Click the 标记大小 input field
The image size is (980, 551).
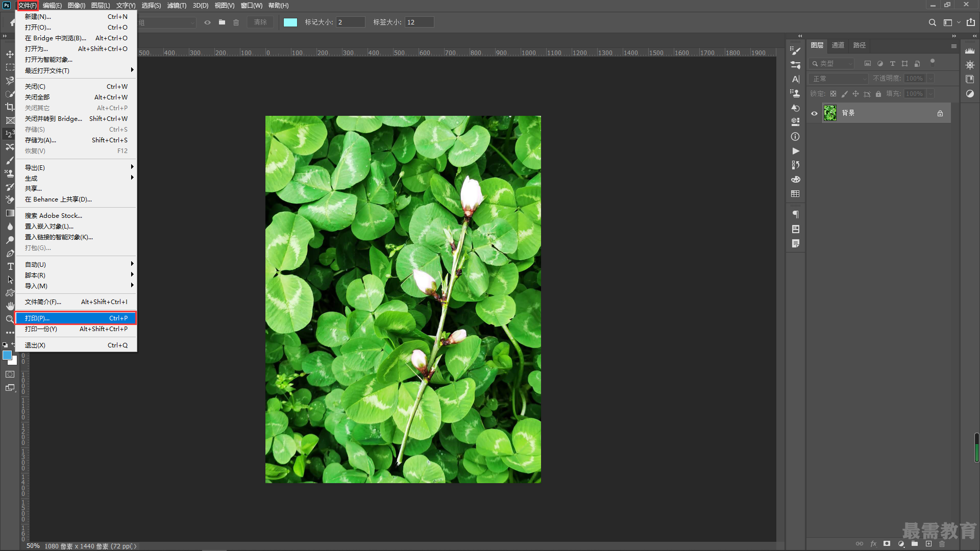[351, 22]
